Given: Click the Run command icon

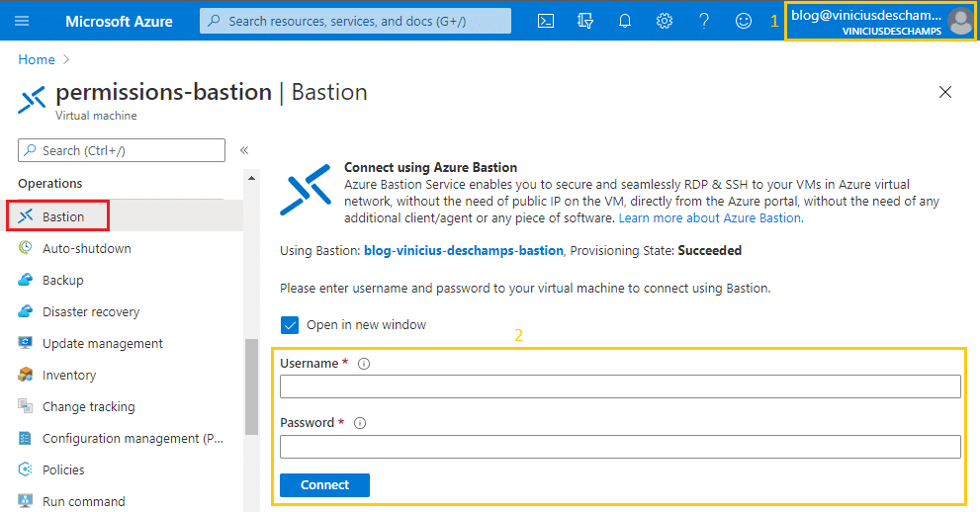Looking at the screenshot, I should point(25,501).
